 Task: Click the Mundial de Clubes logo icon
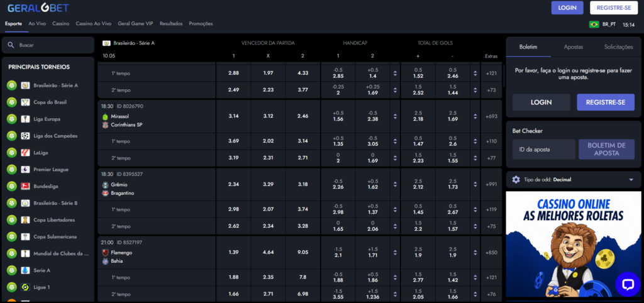click(x=25, y=254)
